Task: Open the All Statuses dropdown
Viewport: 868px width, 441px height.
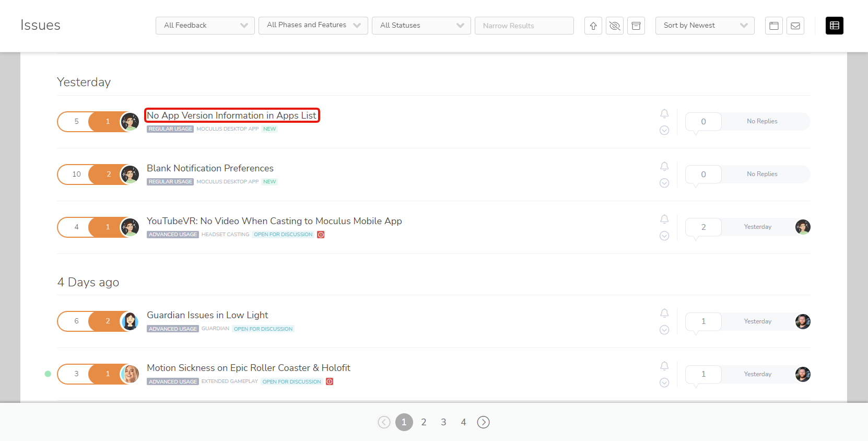Action: 421,26
